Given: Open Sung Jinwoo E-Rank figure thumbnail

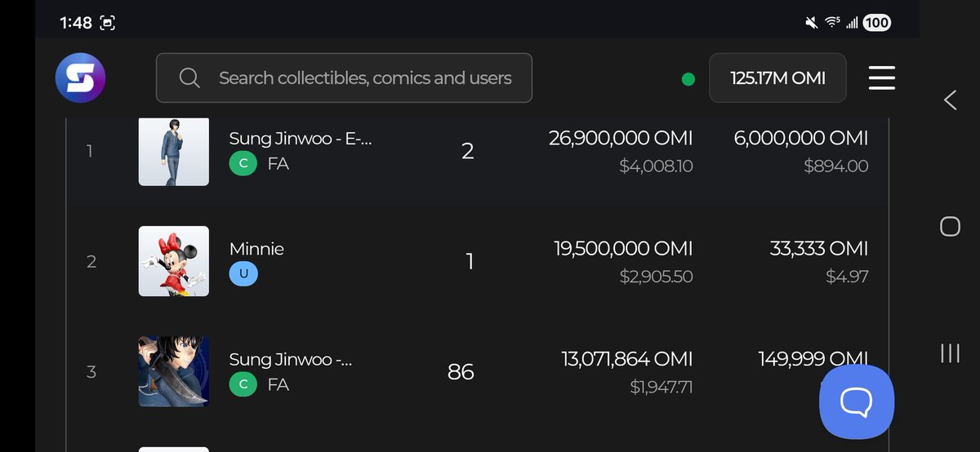Looking at the screenshot, I should click(173, 151).
